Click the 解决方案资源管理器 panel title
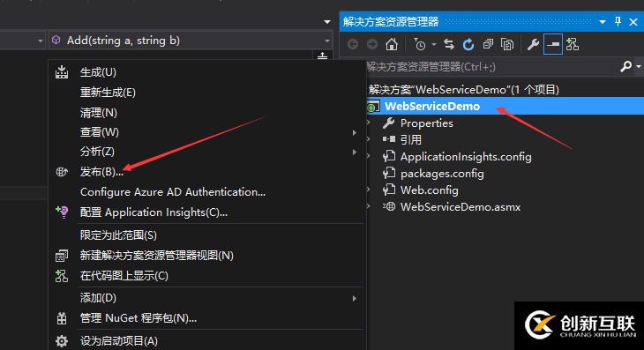 [x=391, y=22]
